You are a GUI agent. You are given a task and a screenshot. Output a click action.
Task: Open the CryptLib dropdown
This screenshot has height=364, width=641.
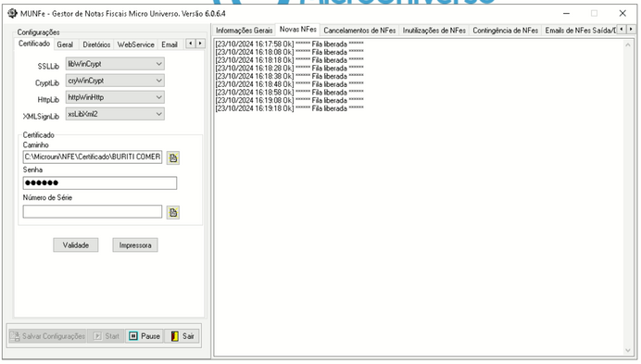115,81
